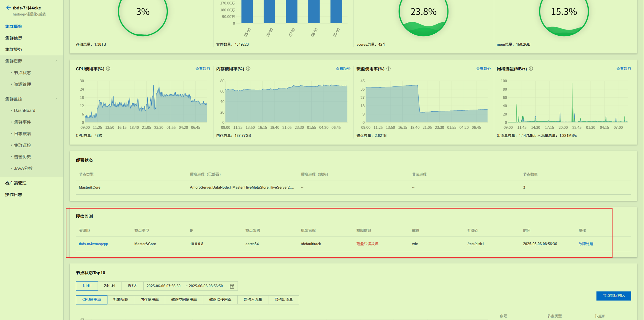Open DashBoard in the sidebar
This screenshot has width=644, height=320.
coord(24,110)
